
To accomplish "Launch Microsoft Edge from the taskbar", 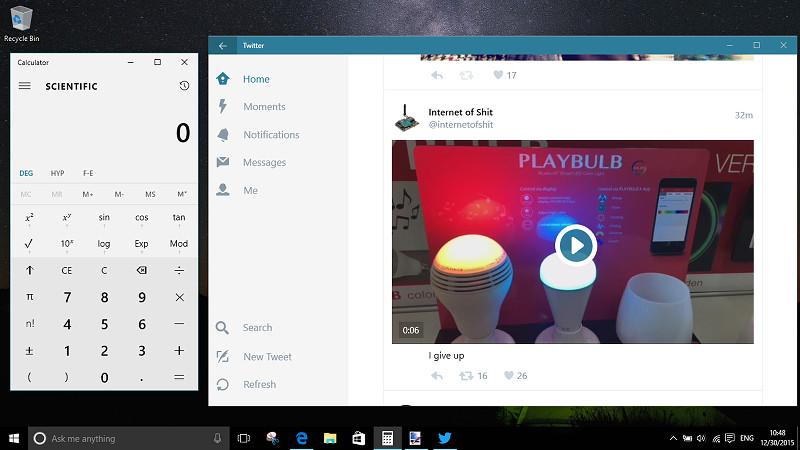I will tap(302, 438).
